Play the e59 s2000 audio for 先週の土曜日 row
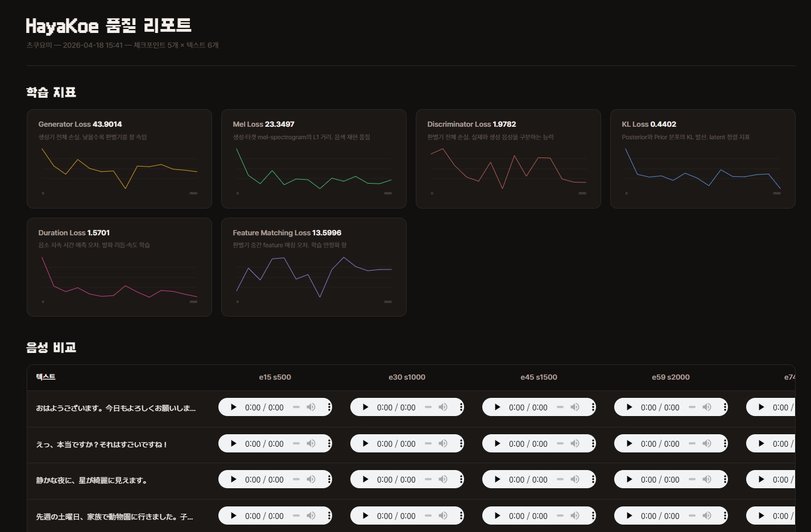The height and width of the screenshot is (532, 811). (629, 516)
